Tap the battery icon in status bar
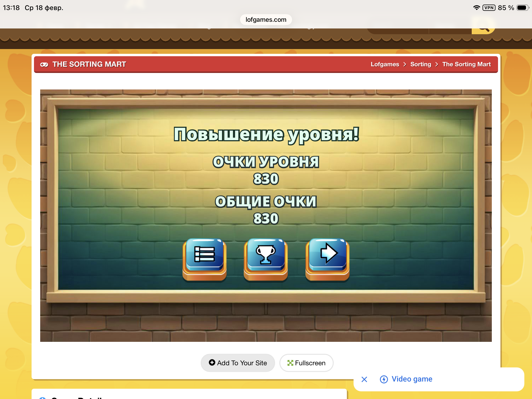Image resolution: width=532 pixels, height=399 pixels. 522,8
